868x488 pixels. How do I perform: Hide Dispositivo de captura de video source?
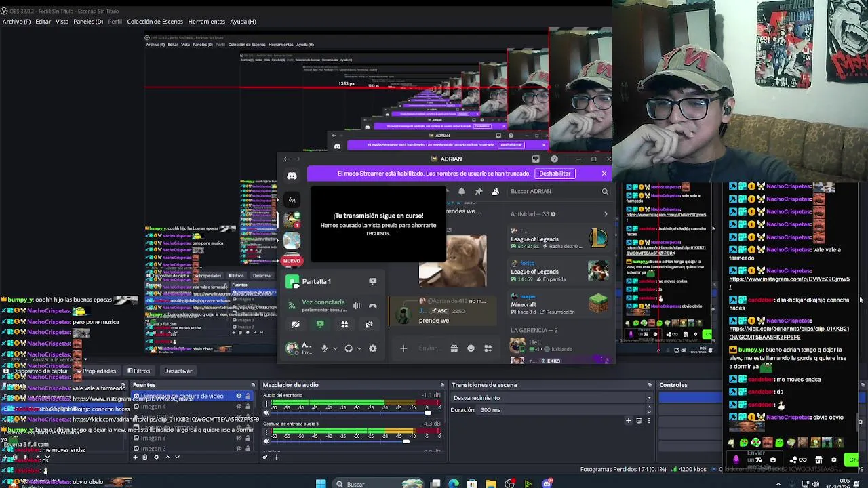(239, 396)
